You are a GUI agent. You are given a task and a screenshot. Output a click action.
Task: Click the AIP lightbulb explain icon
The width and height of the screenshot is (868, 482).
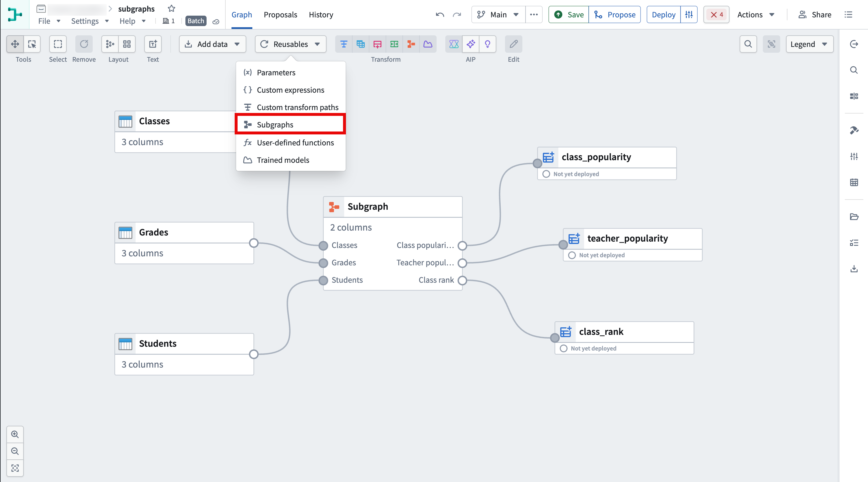pos(488,44)
